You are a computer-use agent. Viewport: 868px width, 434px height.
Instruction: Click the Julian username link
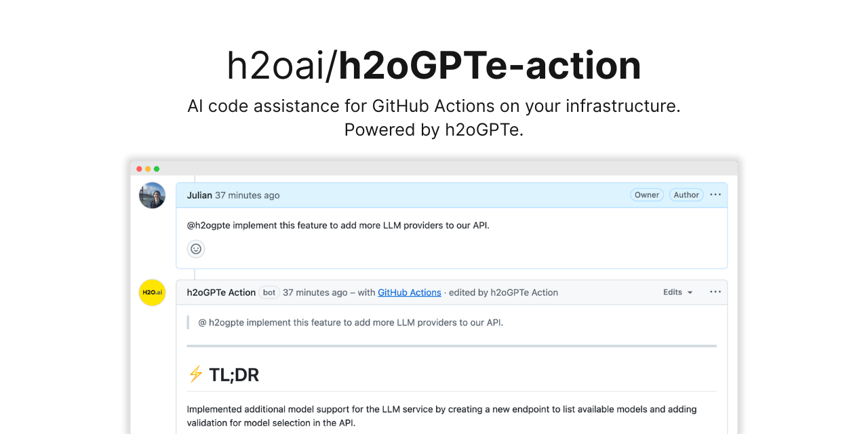(199, 195)
